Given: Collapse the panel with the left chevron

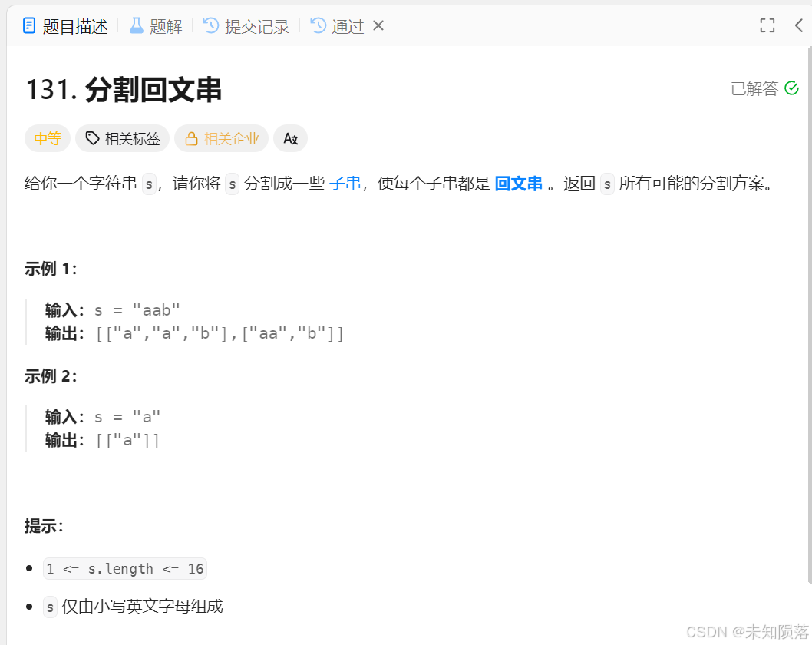Looking at the screenshot, I should click(798, 25).
